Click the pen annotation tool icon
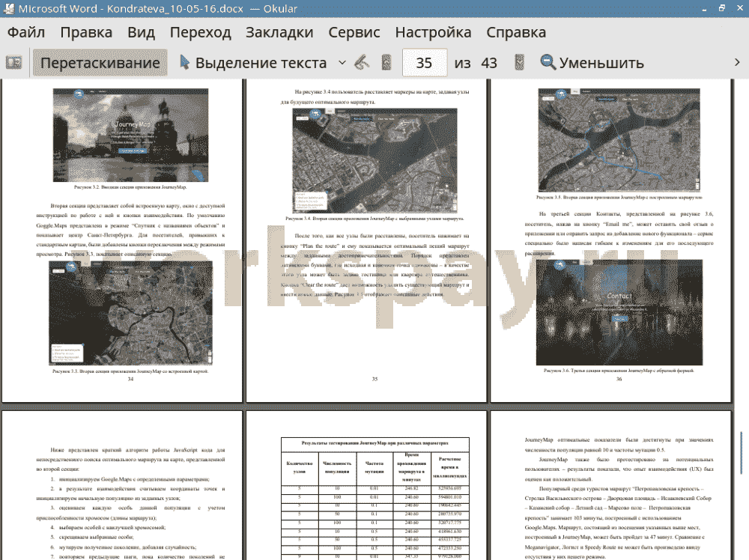This screenshot has height=560, width=749. click(362, 63)
